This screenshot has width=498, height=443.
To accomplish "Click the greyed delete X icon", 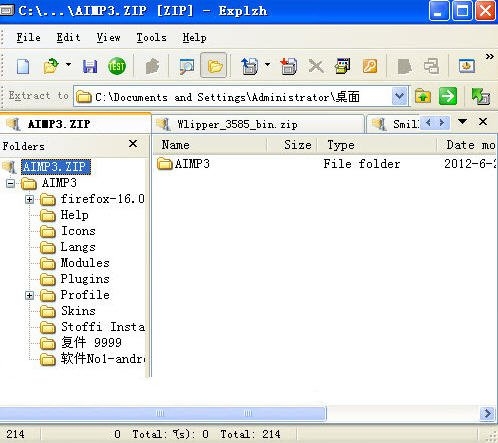I will 316,66.
